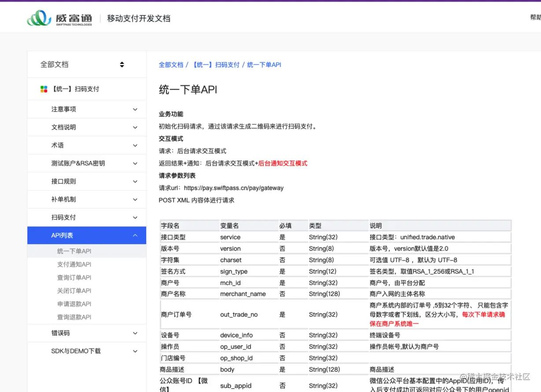Open the 注意事项 sidebar item
Image resolution: width=541 pixels, height=392 pixels.
click(87, 109)
